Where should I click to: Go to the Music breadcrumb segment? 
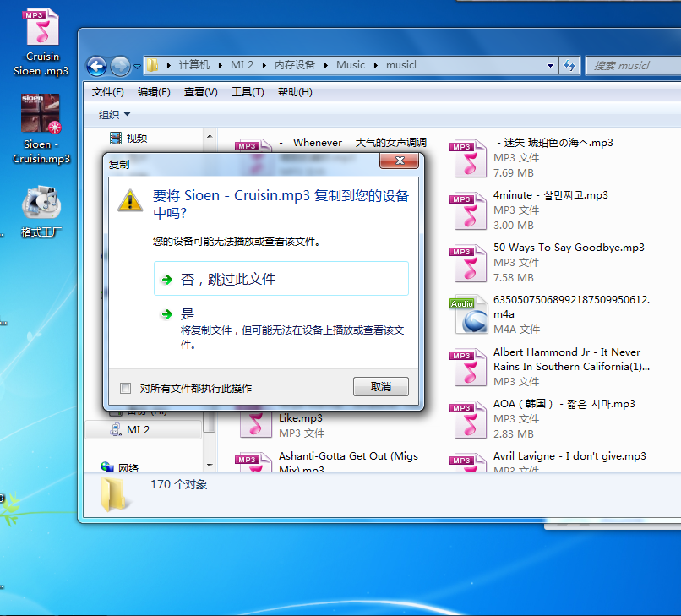(351, 65)
